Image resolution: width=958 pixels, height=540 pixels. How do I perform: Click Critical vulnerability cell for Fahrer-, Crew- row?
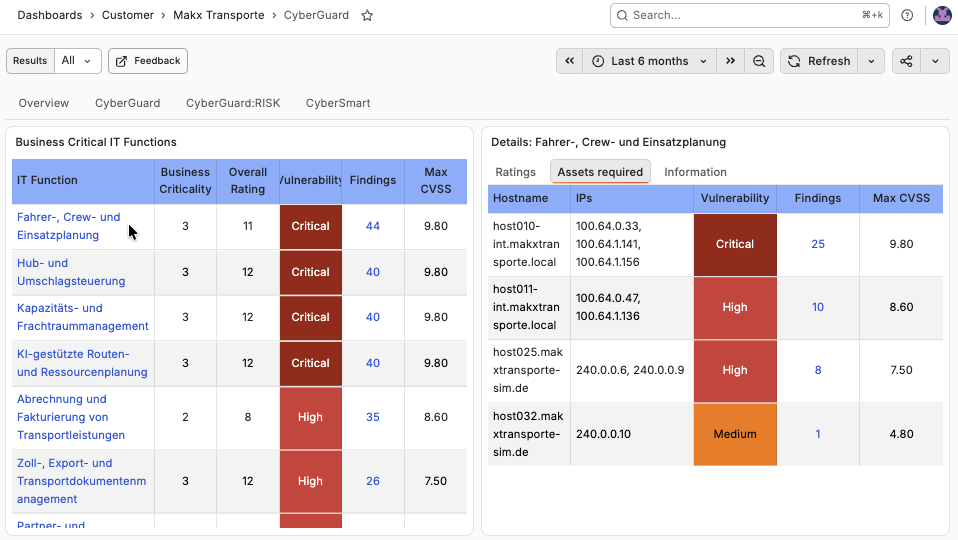coord(310,227)
